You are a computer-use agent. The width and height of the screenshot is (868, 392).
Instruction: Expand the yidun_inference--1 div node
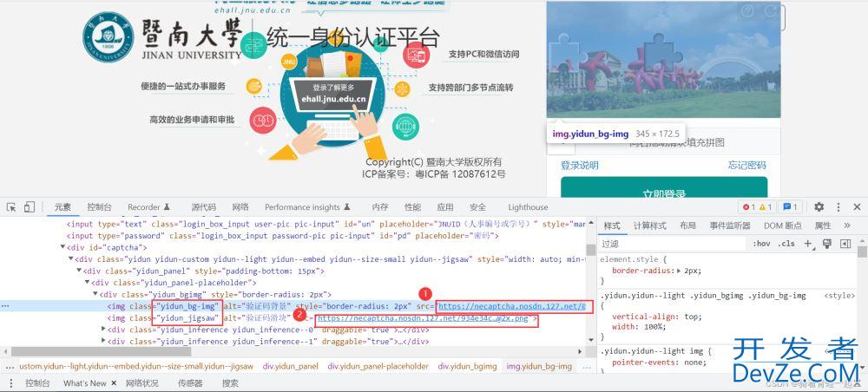(x=103, y=341)
